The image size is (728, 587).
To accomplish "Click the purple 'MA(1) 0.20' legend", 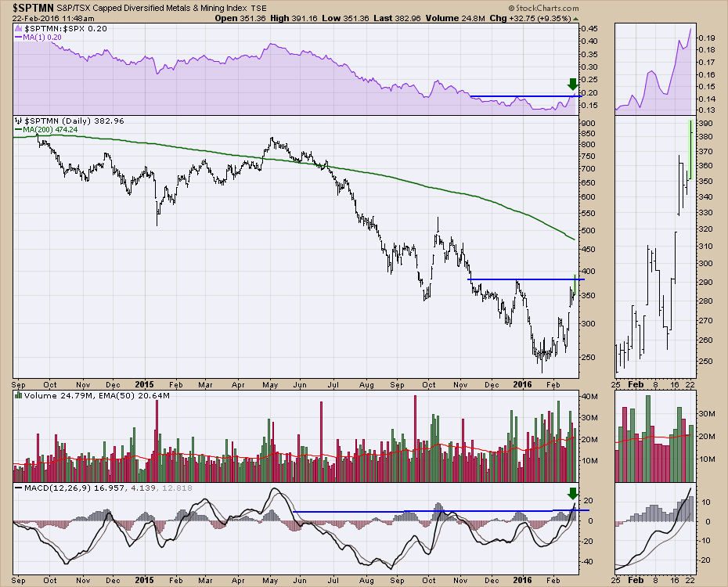I will pos(42,37).
